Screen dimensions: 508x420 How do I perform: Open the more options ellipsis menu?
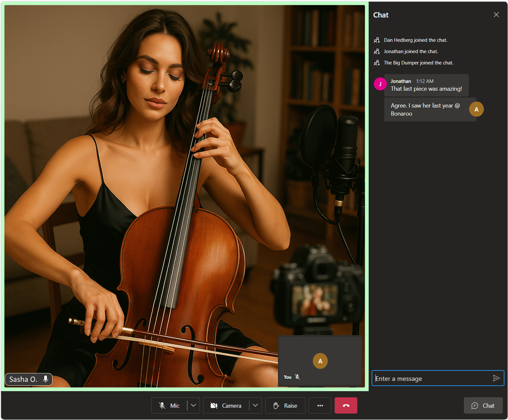320,405
